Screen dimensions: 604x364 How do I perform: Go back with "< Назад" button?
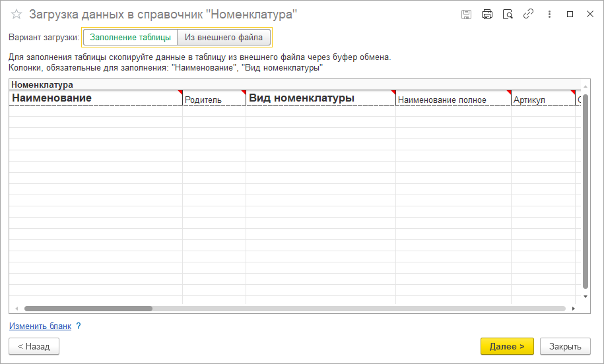34,346
